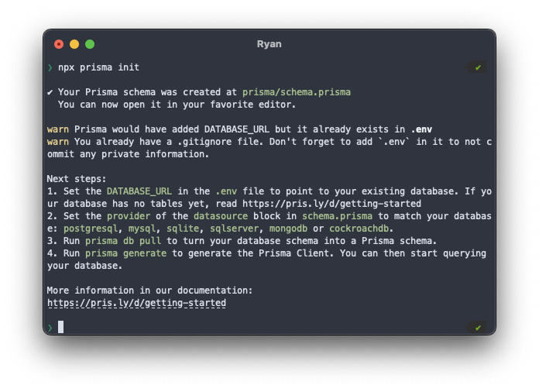Click the bottom success checkmark status badge
Screen dimensions: 539x392
[x=476, y=328]
